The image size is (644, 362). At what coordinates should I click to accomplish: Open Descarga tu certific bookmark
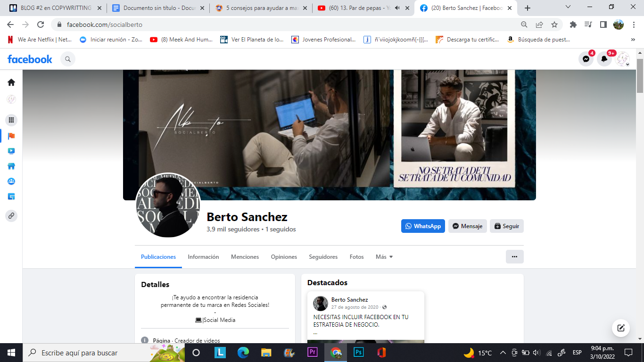467,40
